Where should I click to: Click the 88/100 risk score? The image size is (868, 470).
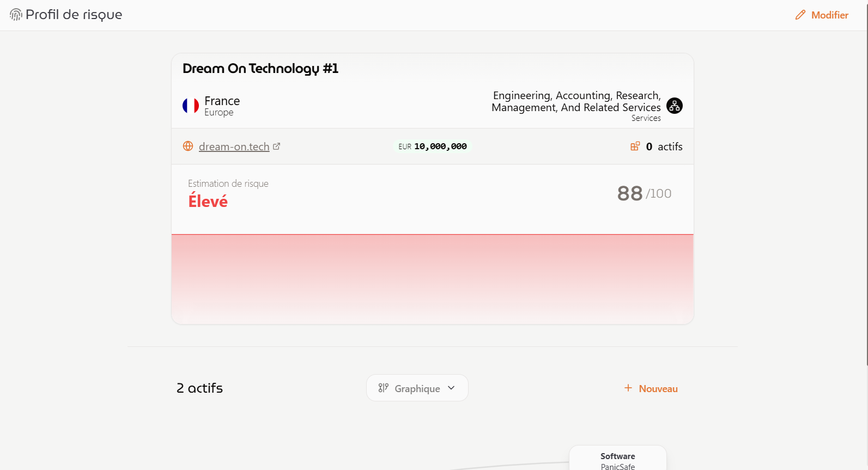pos(644,193)
